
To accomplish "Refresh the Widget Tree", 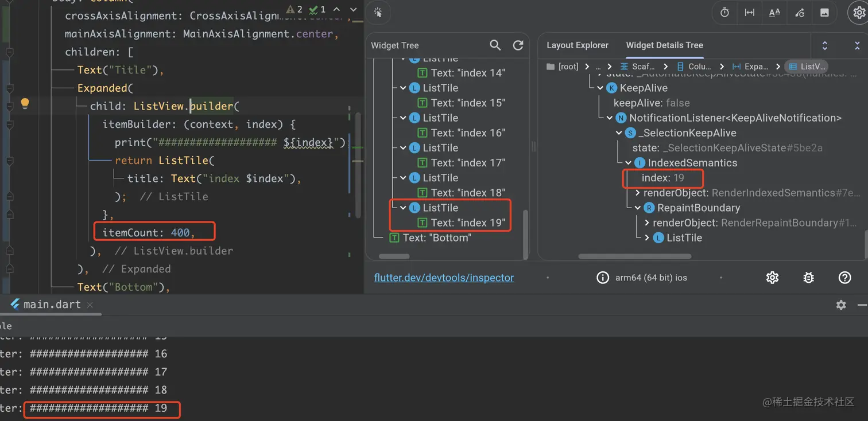I will point(518,45).
